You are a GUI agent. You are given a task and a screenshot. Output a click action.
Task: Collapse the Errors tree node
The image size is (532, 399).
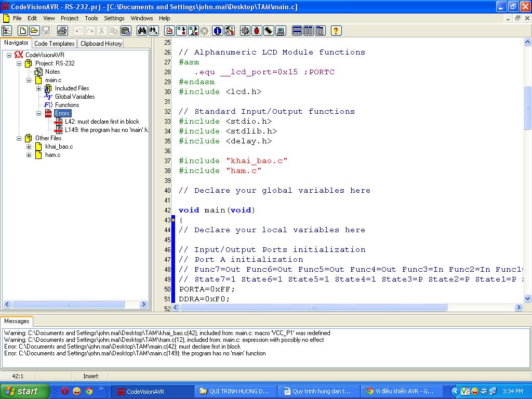38,113
